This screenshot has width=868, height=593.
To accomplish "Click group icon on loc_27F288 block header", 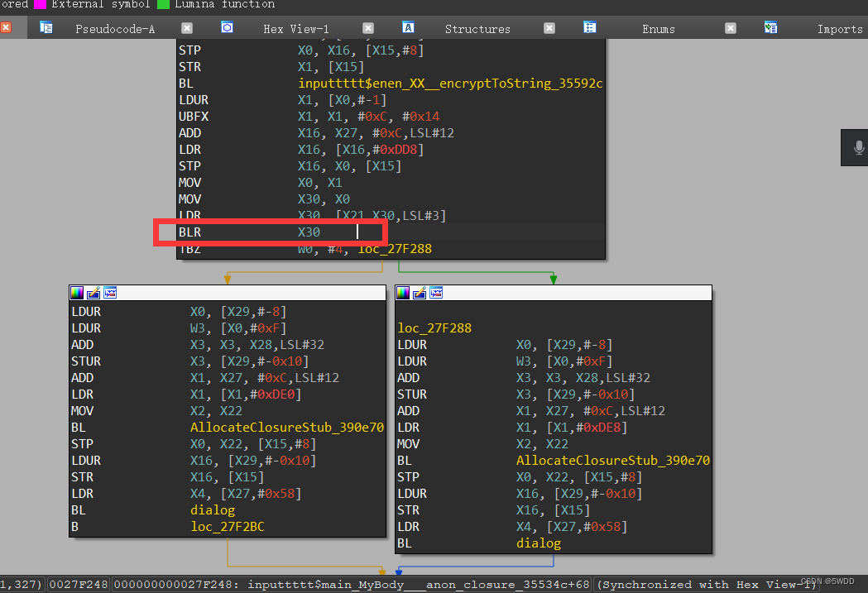I will coord(436,292).
